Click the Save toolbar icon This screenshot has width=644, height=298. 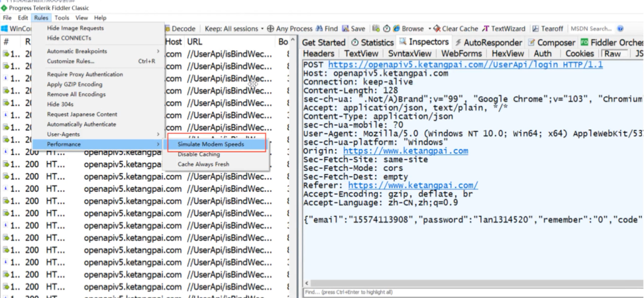[x=345, y=28]
